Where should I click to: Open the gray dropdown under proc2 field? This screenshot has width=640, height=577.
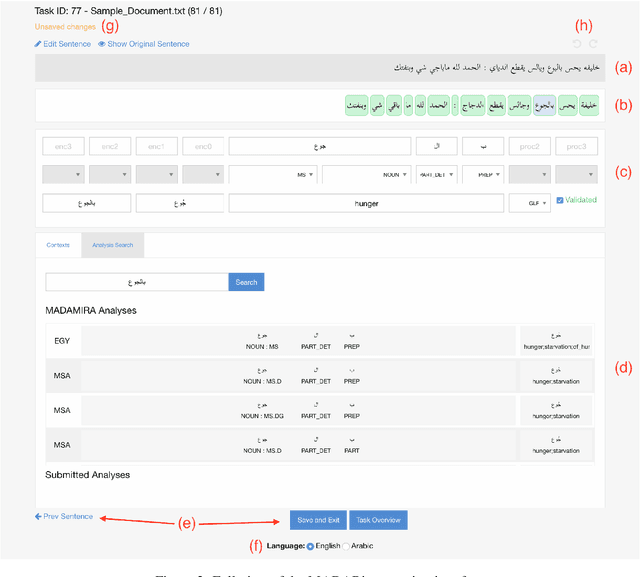(x=529, y=175)
